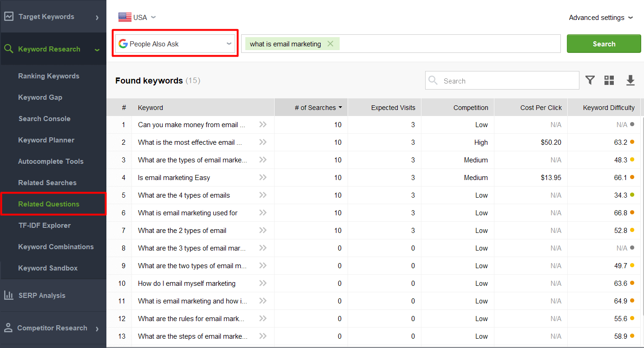Image resolution: width=644 pixels, height=348 pixels.
Task: Click double-arrow icon for 'What are the 4 types of emails'
Action: pos(263,195)
